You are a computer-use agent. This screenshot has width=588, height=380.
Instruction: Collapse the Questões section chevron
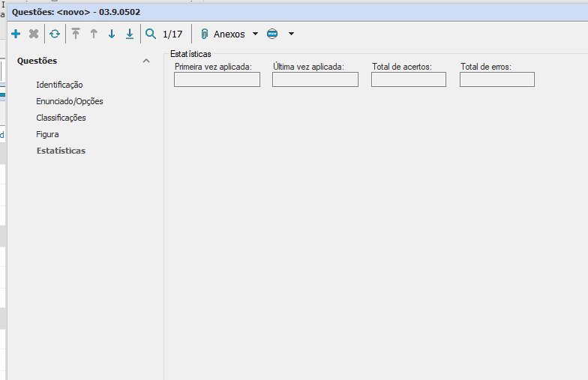[146, 61]
